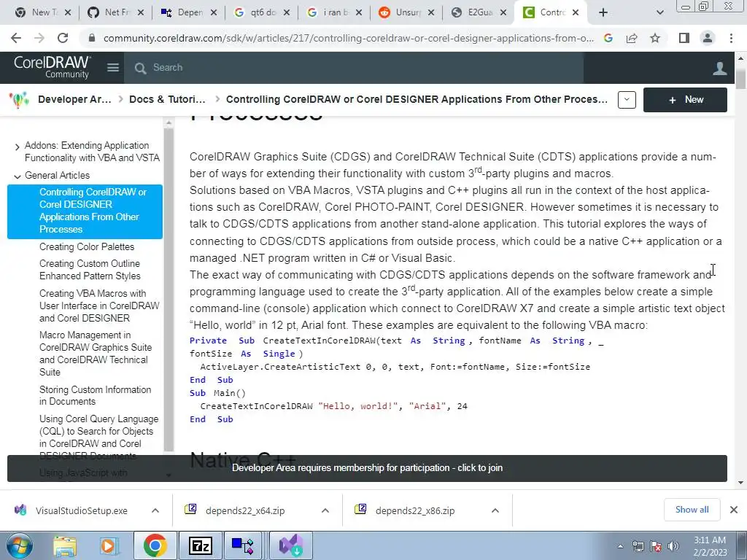Click the membership required banner to join

click(367, 468)
